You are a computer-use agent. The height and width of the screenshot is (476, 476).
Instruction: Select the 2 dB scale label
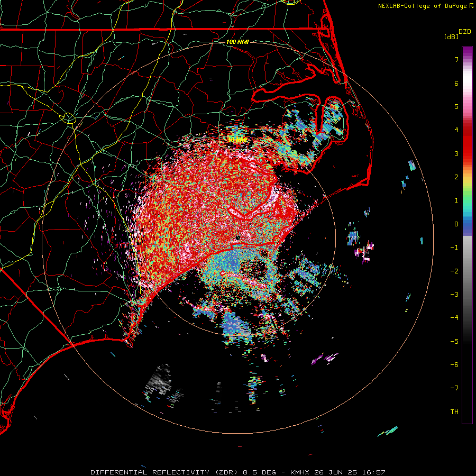[456, 177]
